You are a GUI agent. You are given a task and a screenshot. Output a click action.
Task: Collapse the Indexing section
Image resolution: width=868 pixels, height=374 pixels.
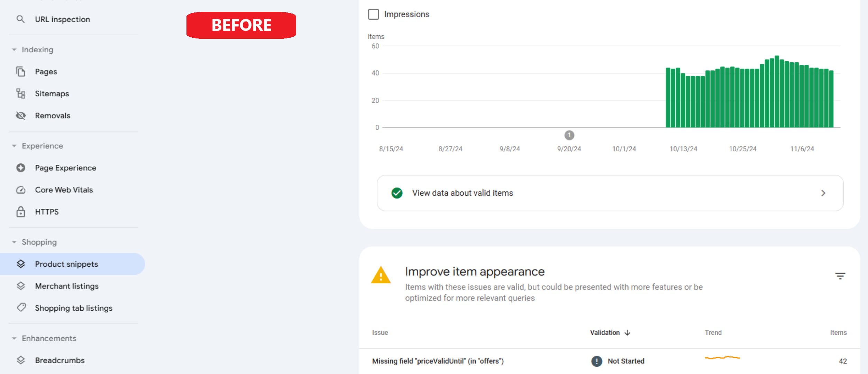[x=14, y=50]
